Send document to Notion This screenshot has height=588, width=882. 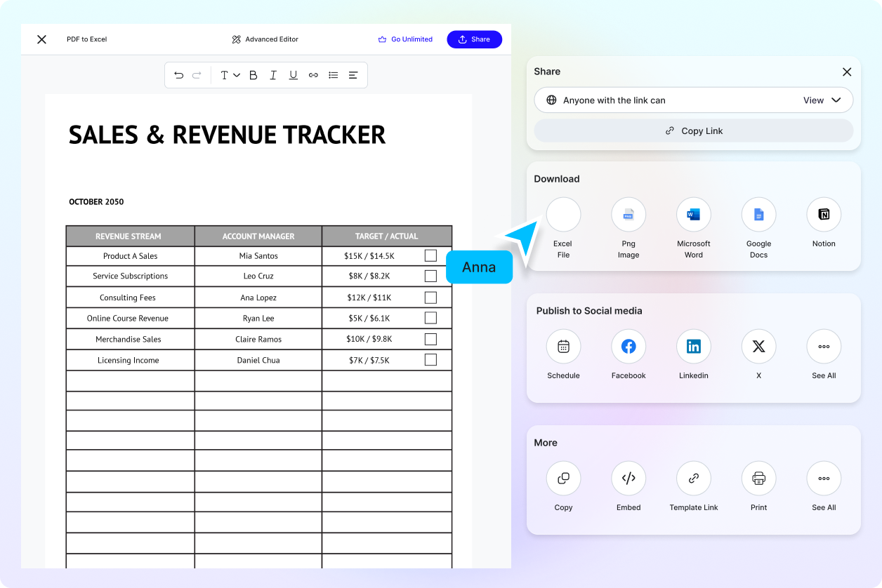[x=823, y=215]
